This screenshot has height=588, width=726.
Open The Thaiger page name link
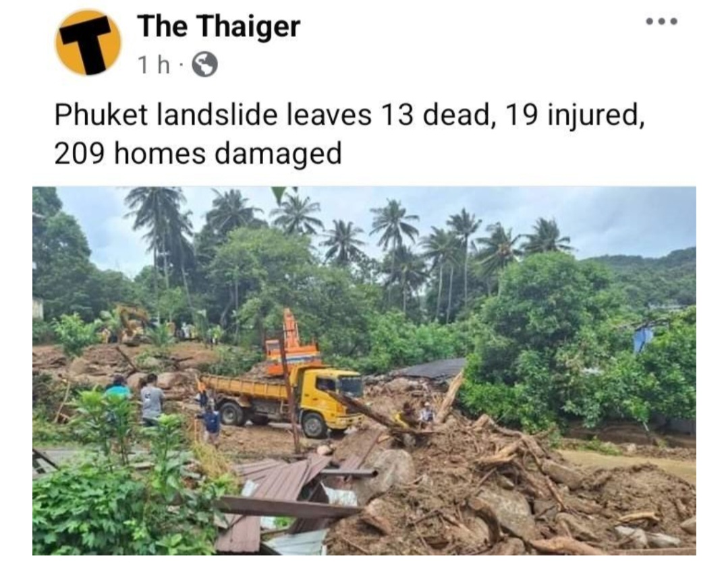pos(219,26)
